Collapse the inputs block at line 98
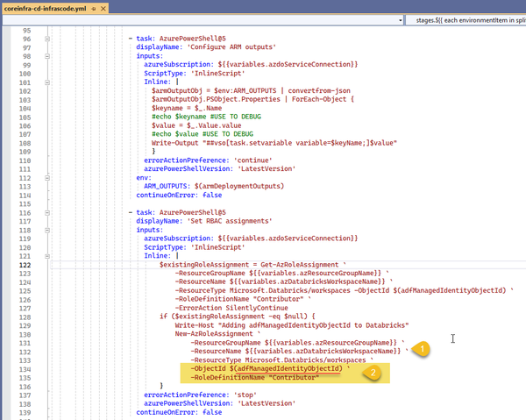This screenshot has width=526, height=420. [x=49, y=57]
